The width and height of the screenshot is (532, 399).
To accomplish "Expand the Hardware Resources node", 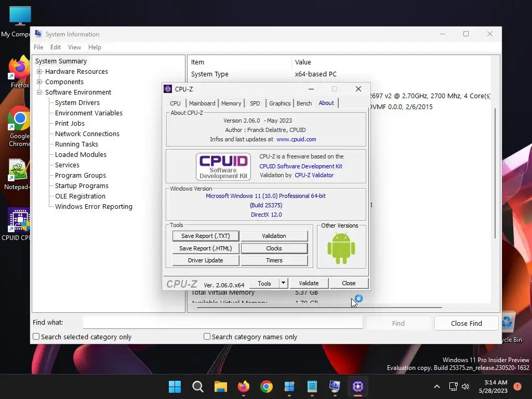I will (x=39, y=72).
